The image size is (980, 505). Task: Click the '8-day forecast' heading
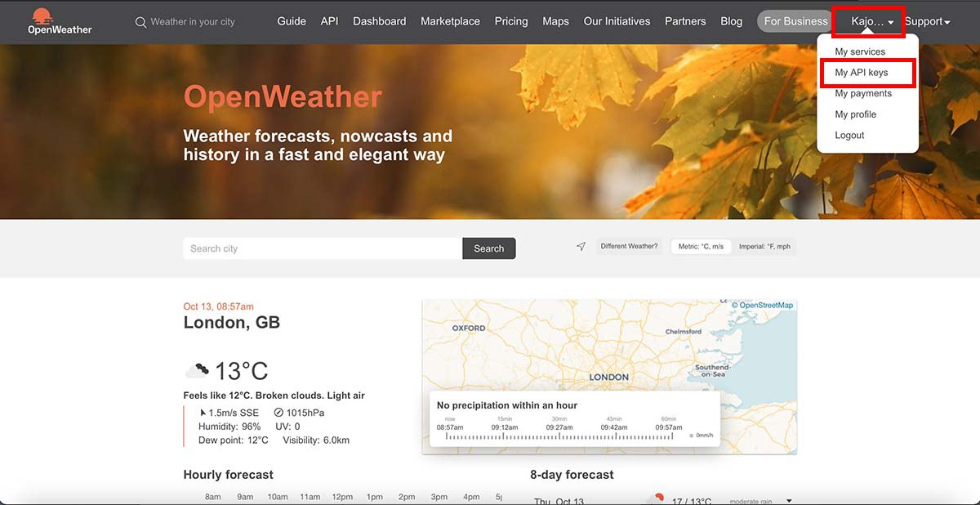(x=572, y=475)
